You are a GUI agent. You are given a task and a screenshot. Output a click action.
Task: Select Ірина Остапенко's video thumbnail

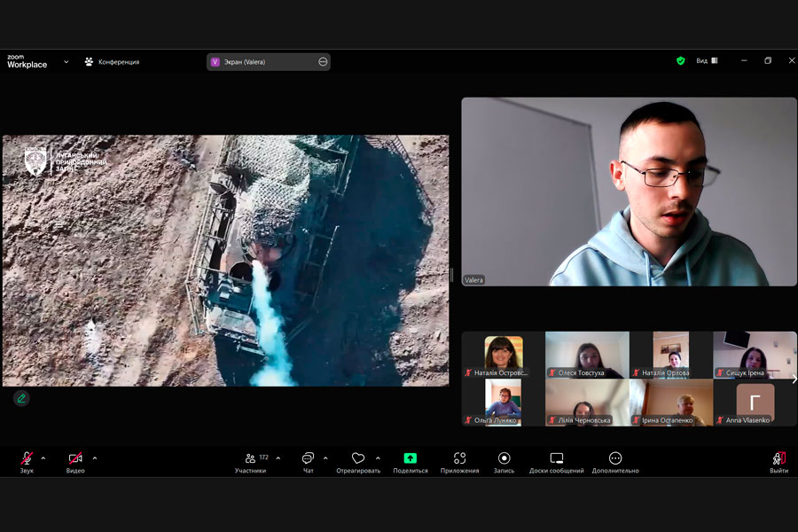click(x=671, y=403)
